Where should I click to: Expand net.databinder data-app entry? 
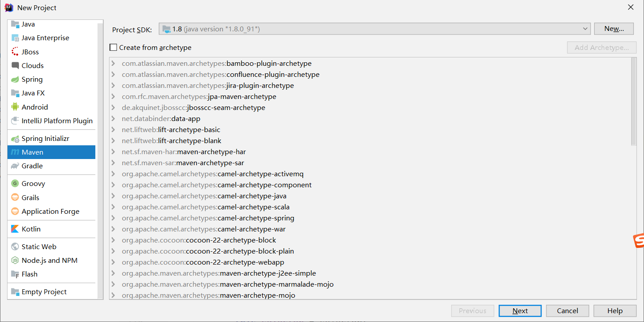pos(114,119)
